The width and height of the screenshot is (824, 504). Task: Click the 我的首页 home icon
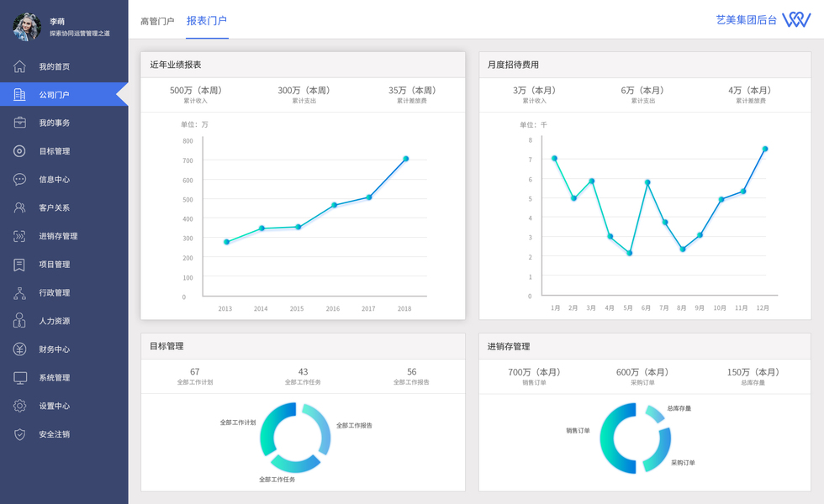[19, 66]
